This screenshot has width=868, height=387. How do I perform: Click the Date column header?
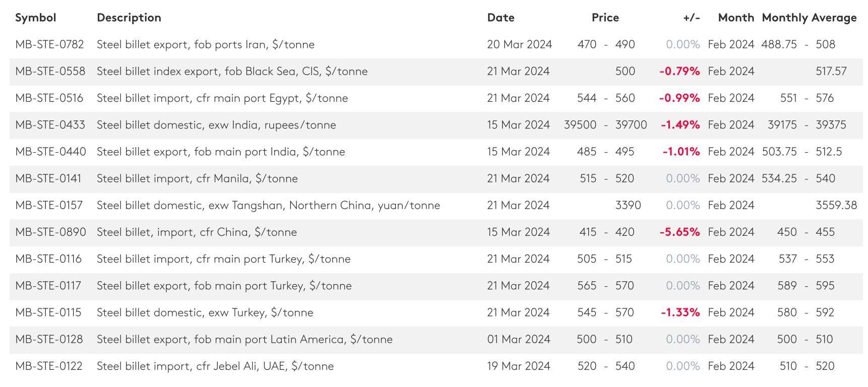501,18
